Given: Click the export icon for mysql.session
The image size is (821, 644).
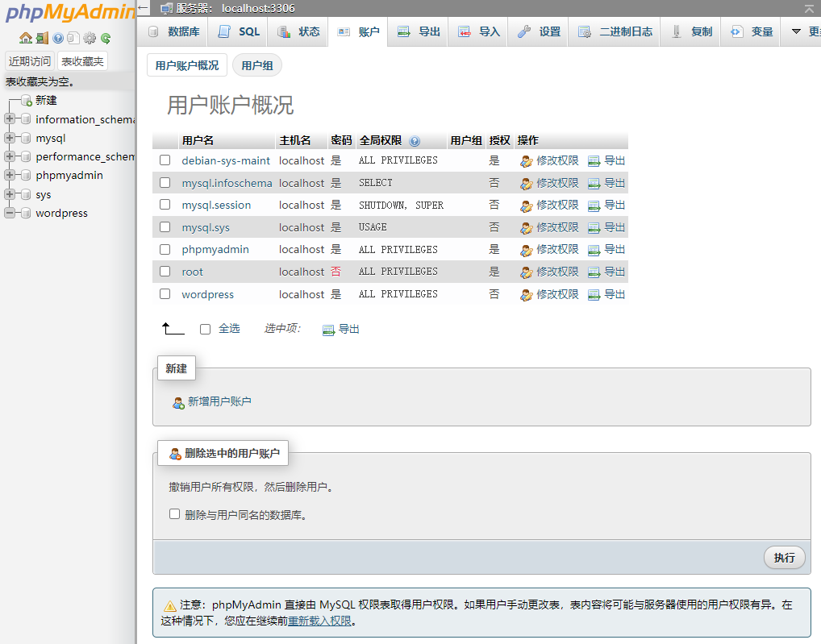Looking at the screenshot, I should point(594,206).
